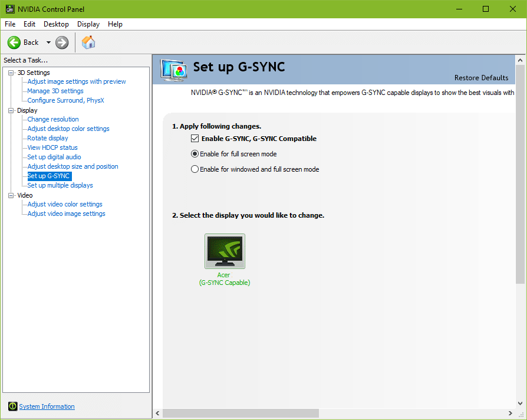This screenshot has width=527, height=420.
Task: Open the Edit menu
Action: pos(29,24)
